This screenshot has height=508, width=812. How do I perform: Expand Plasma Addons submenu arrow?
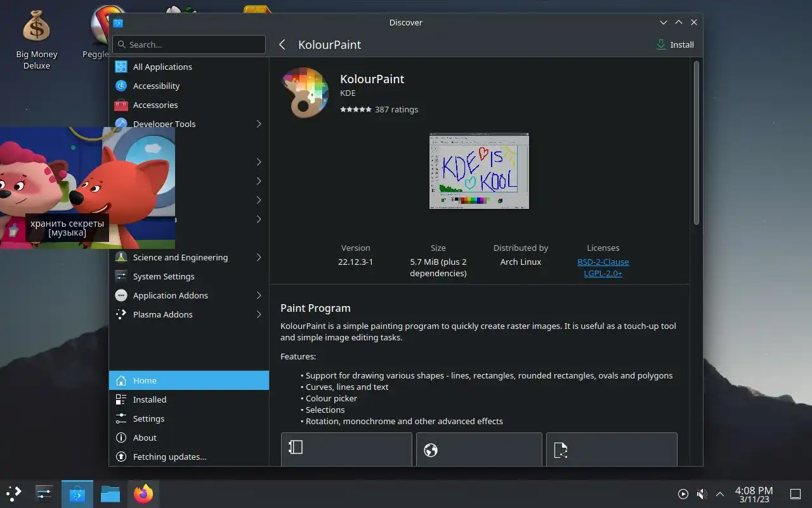tap(259, 314)
